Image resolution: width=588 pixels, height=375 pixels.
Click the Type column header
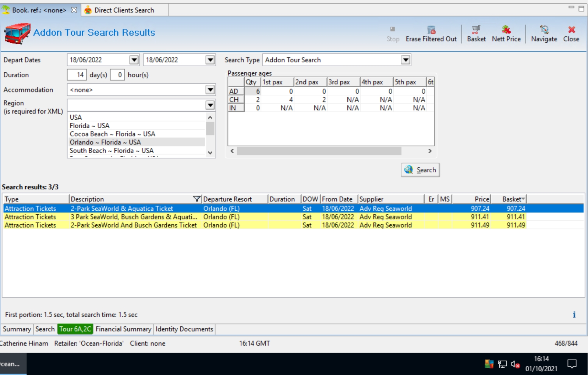tap(36, 199)
